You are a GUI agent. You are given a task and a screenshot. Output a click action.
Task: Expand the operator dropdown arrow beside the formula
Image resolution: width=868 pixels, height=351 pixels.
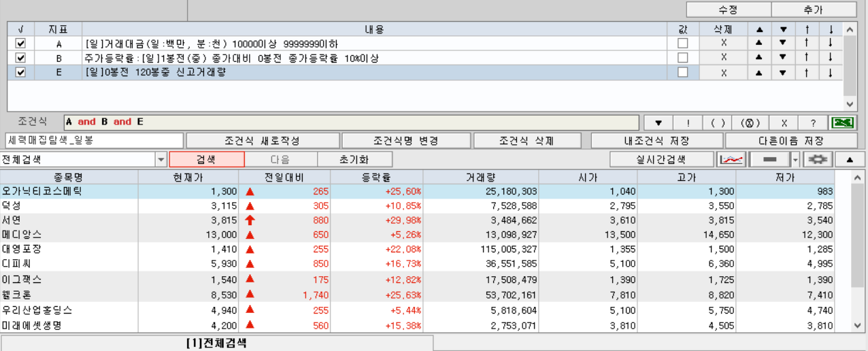click(658, 122)
